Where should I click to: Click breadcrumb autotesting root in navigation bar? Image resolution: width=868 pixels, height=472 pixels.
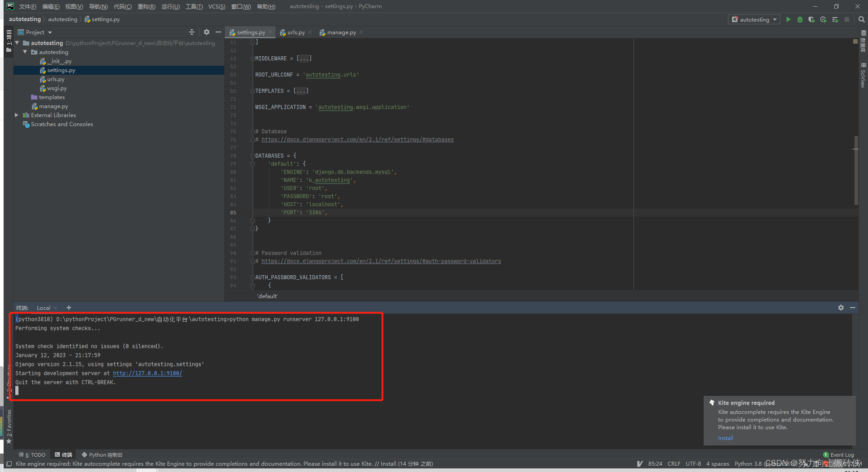(25, 19)
